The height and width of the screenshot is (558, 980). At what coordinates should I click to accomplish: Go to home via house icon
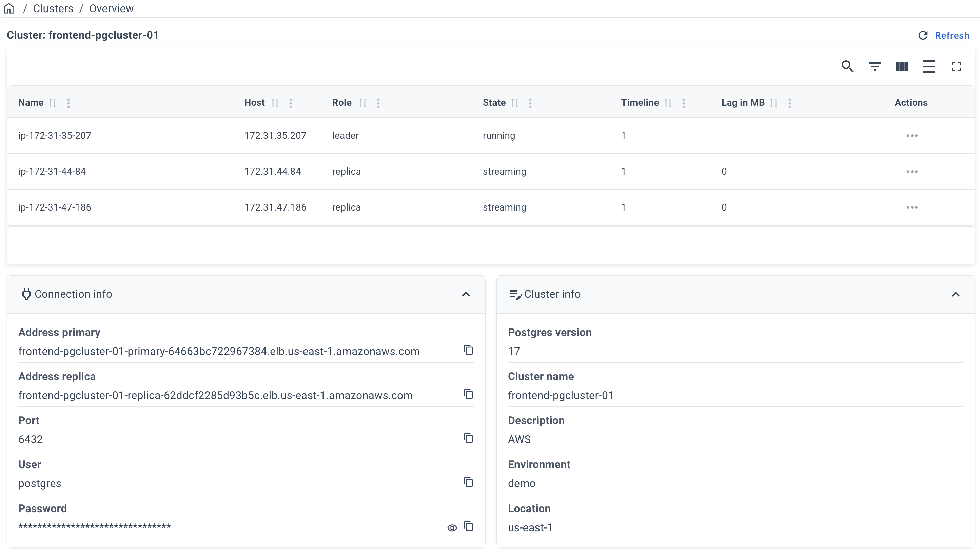coord(9,8)
